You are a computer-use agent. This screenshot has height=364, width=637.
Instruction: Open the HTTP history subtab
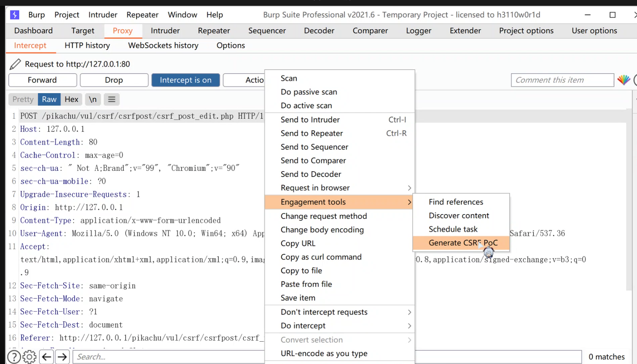87,45
